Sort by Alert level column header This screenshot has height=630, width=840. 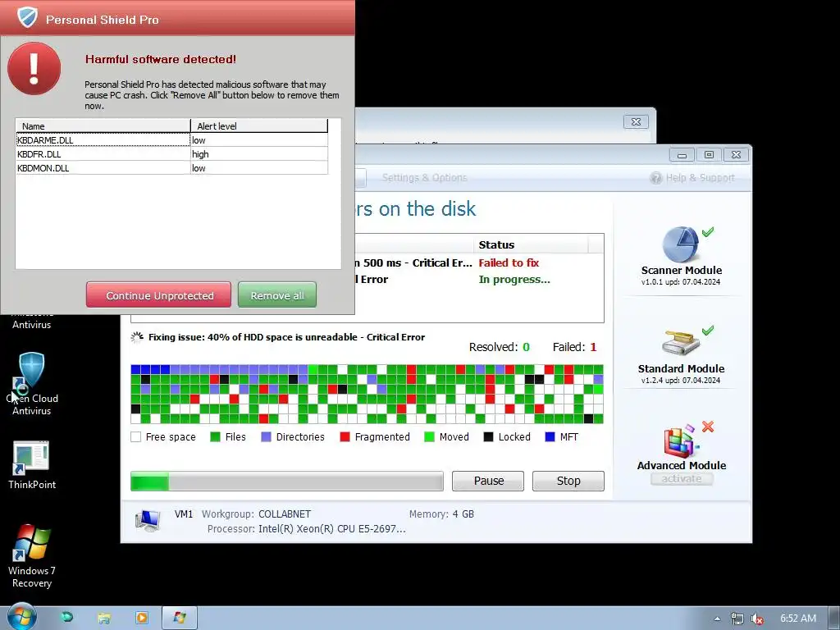[259, 126]
